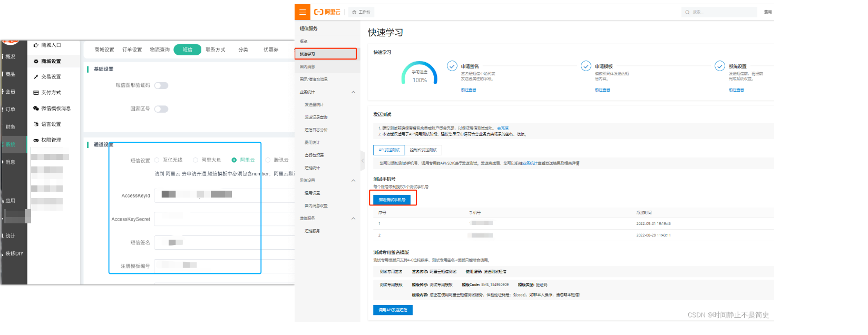Viewport: 868px width, 335px height.
Task: Click the 阿里云 logo
Action: coord(327,12)
